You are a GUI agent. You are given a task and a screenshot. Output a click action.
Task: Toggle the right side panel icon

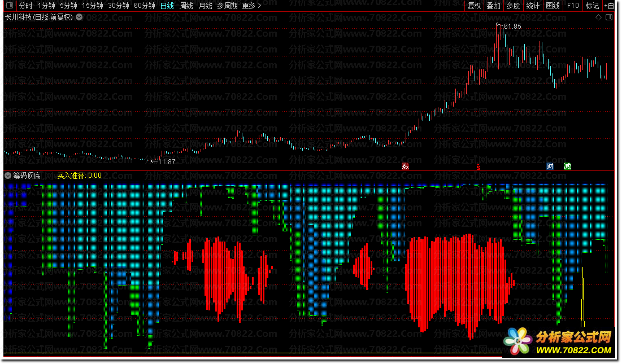pyautogui.click(x=609, y=17)
